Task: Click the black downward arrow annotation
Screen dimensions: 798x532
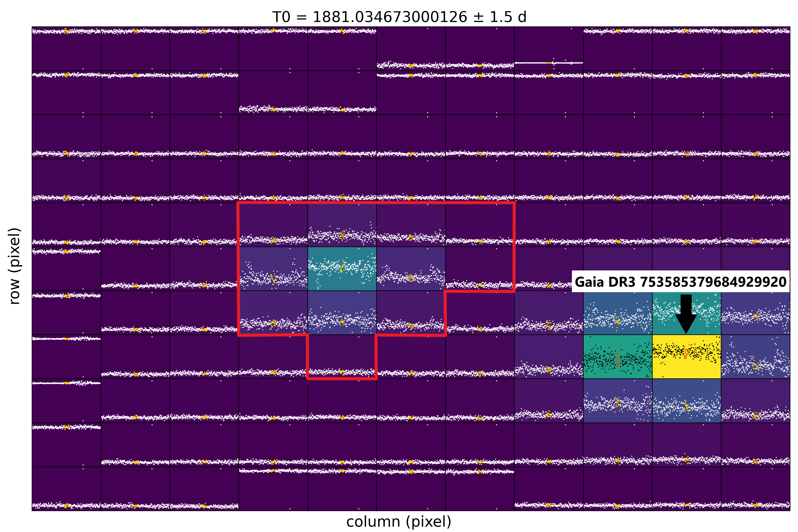Action: coord(686,314)
